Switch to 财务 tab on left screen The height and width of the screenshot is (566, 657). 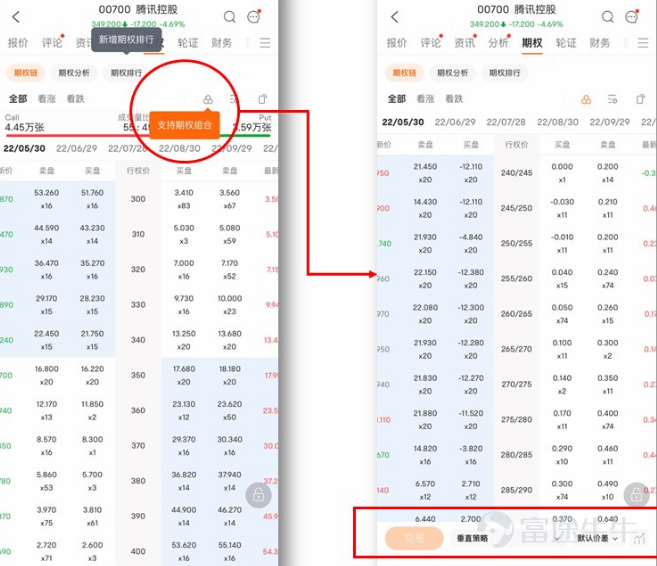(222, 43)
